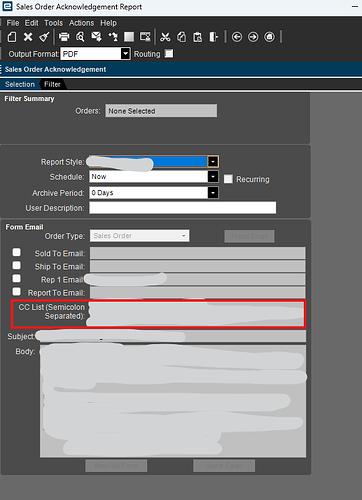The width and height of the screenshot is (362, 500).
Task: Open Print Preview magnifier icon
Action: pyautogui.click(x=80, y=37)
